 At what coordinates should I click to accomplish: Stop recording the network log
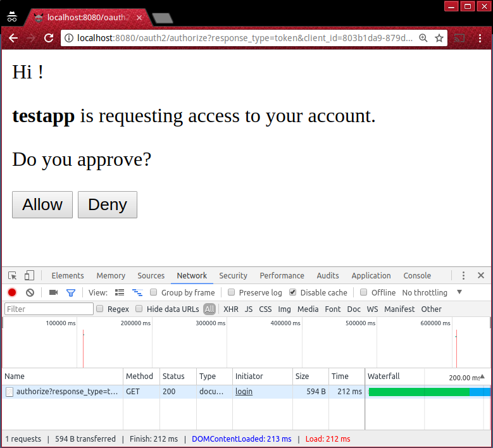pos(12,292)
